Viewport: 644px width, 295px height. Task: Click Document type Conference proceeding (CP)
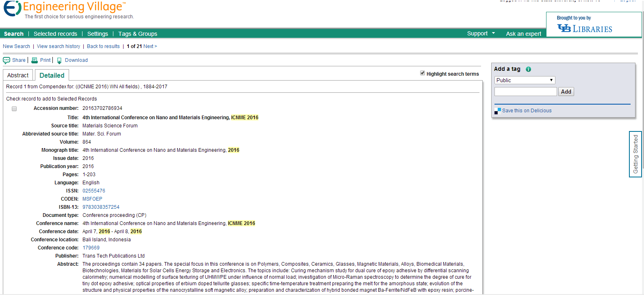114,215
